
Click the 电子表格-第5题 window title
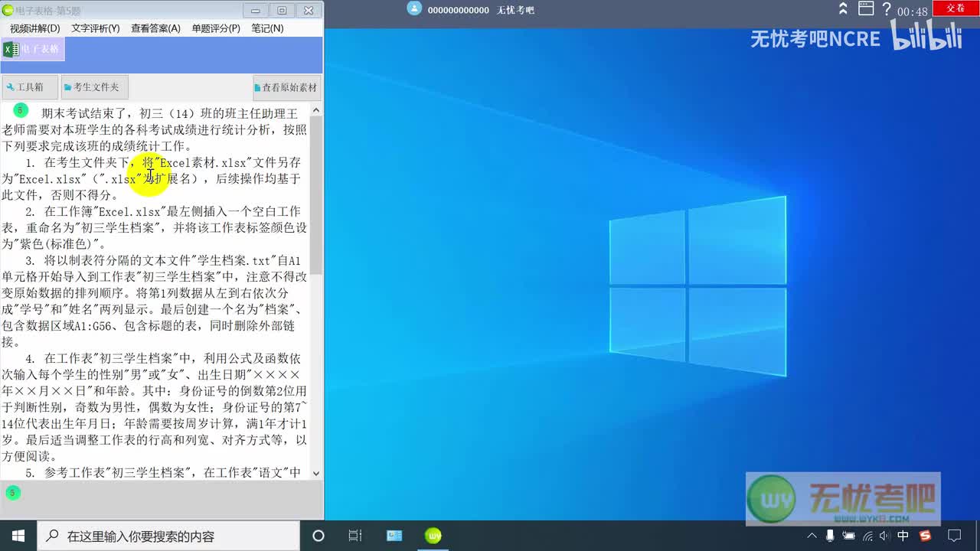pyautogui.click(x=47, y=11)
